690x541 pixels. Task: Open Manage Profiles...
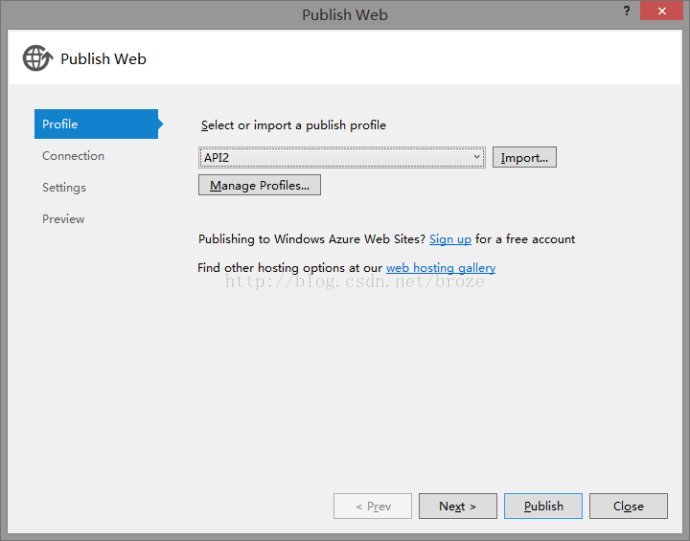pos(259,185)
